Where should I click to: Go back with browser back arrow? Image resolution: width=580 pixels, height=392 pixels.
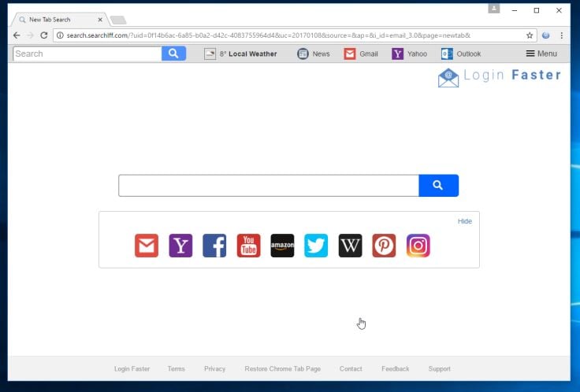pos(17,35)
